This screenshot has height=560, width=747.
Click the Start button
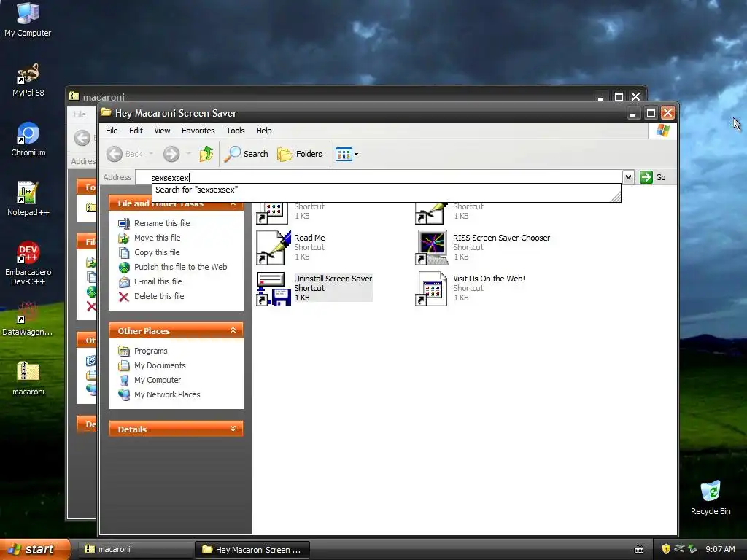coord(34,550)
